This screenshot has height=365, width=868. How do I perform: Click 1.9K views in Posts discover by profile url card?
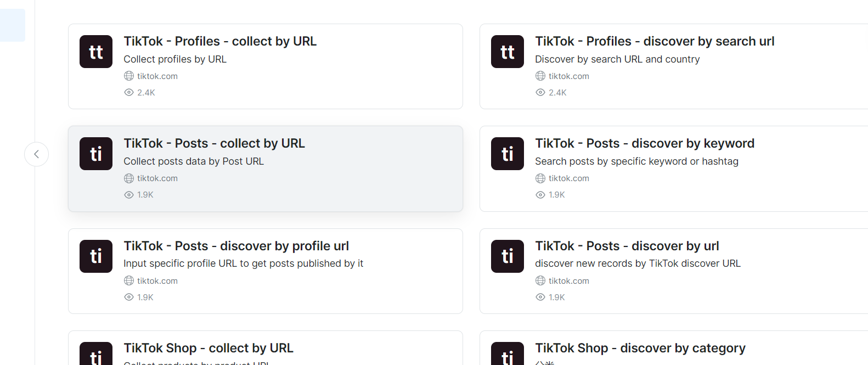click(145, 297)
